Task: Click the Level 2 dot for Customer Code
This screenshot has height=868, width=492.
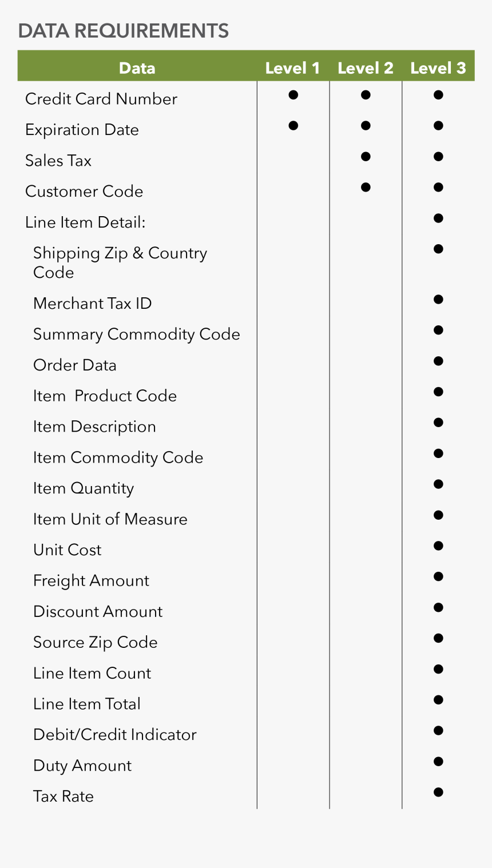Action: pyautogui.click(x=366, y=188)
